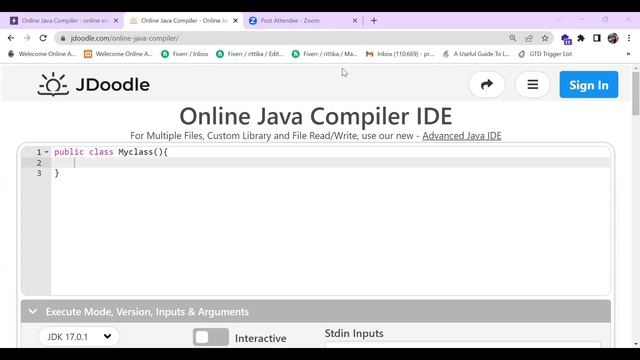Open A Useful Guide To L... bookmark
This screenshot has height=360, width=640.
pos(476,54)
